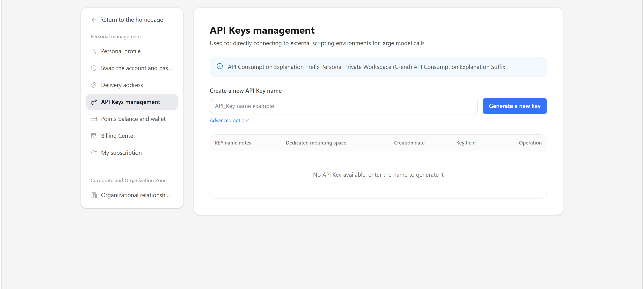Click the Billing Center icon

[x=94, y=136]
